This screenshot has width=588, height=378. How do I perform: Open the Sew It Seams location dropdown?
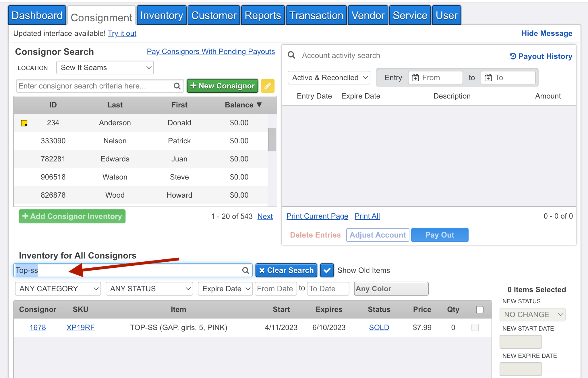105,68
